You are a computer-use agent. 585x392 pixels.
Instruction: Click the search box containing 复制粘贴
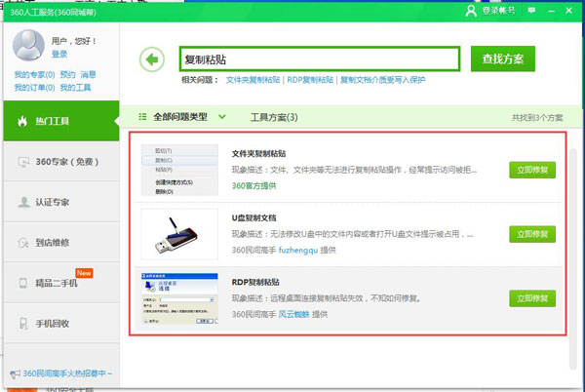click(x=320, y=59)
